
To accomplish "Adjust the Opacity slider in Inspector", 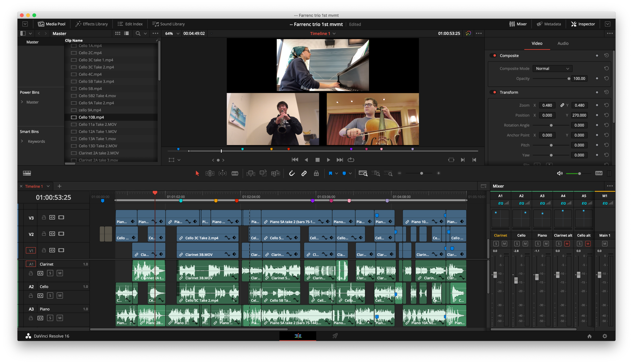I will (x=569, y=78).
